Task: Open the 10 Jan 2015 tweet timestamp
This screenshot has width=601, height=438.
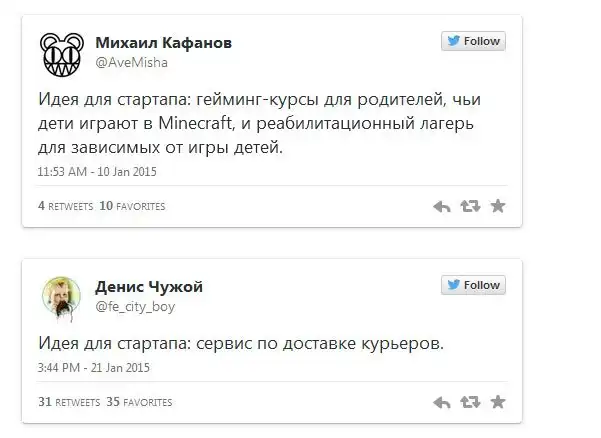Action: (x=96, y=171)
